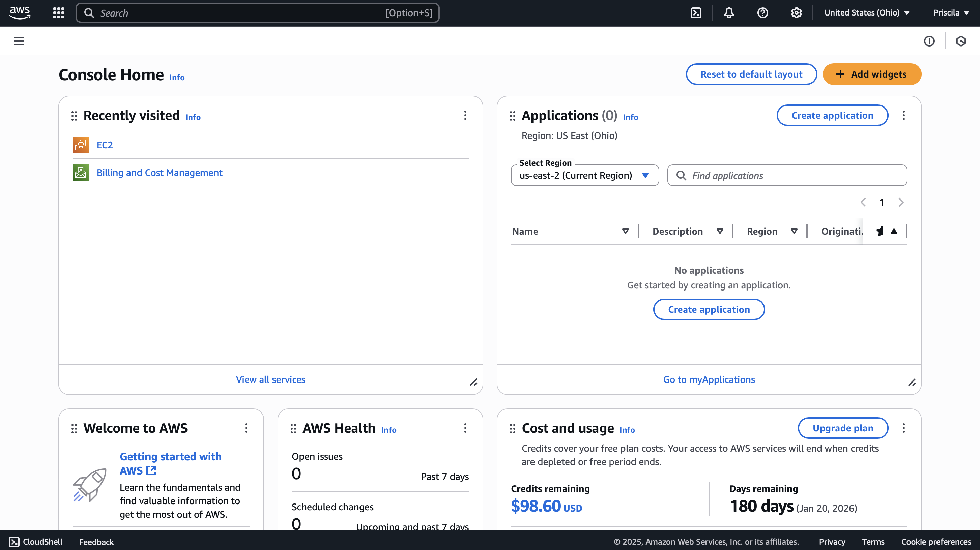
Task: Open the United States (Ohio) region dropdown
Action: [866, 13]
